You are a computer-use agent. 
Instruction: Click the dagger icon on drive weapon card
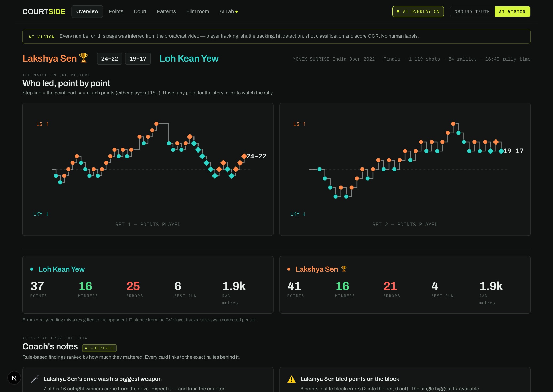pyautogui.click(x=35, y=379)
